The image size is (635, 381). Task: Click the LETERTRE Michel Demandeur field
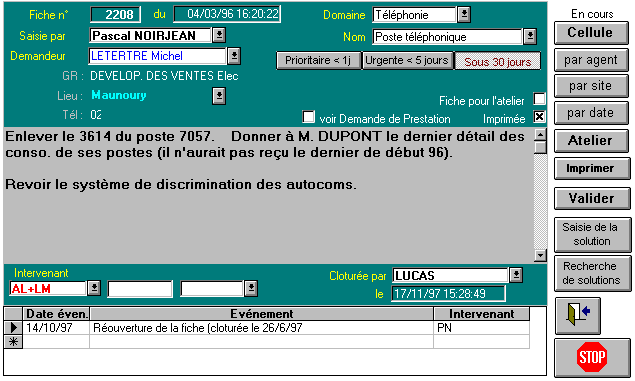click(x=158, y=56)
